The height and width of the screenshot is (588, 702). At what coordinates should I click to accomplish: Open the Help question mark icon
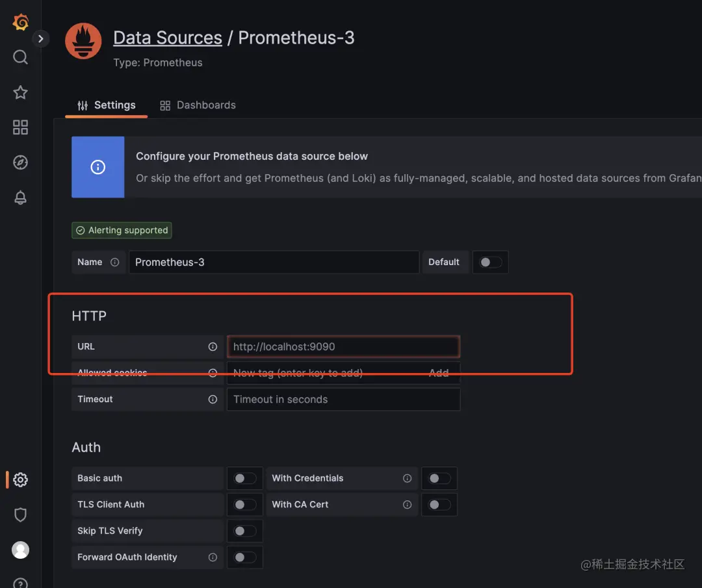pyautogui.click(x=21, y=583)
